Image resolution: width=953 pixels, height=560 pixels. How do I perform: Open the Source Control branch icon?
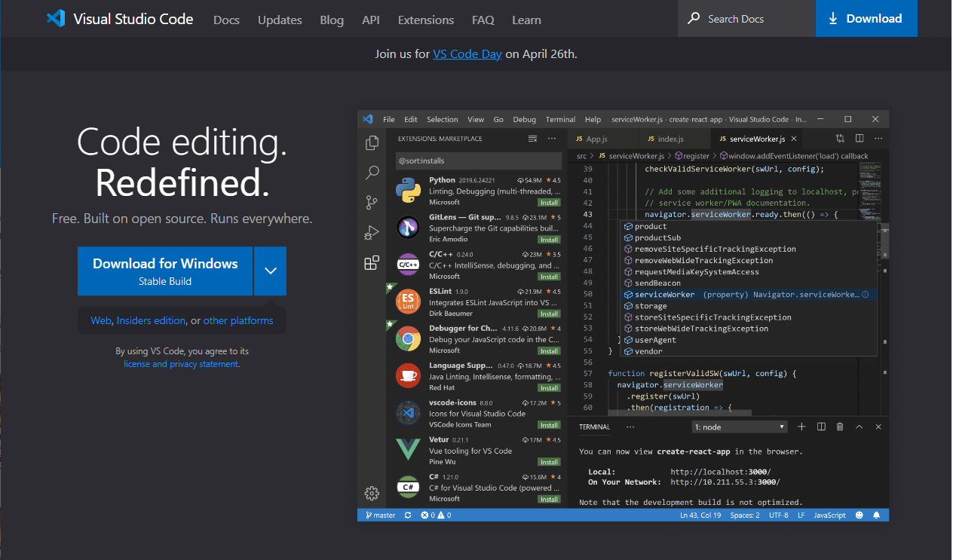(x=372, y=202)
